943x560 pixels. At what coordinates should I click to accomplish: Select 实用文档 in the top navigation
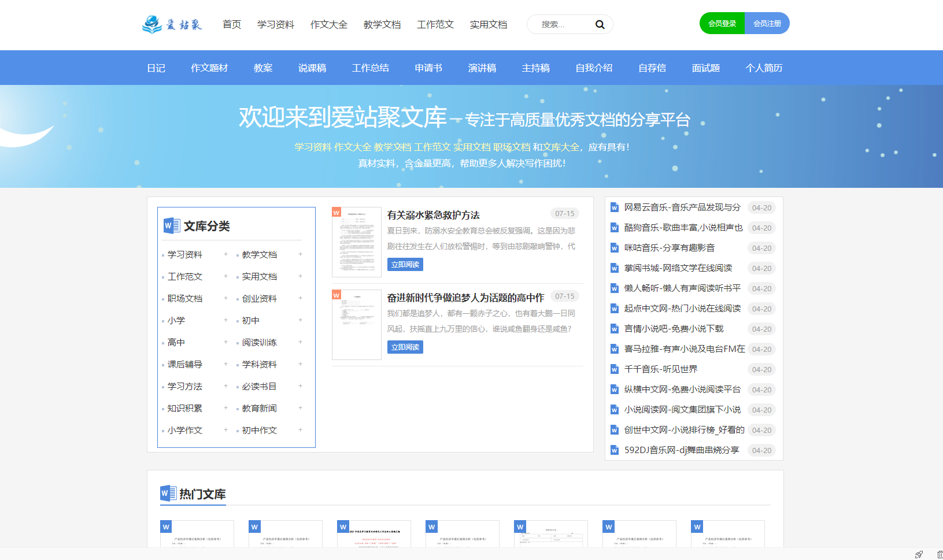pyautogui.click(x=489, y=24)
